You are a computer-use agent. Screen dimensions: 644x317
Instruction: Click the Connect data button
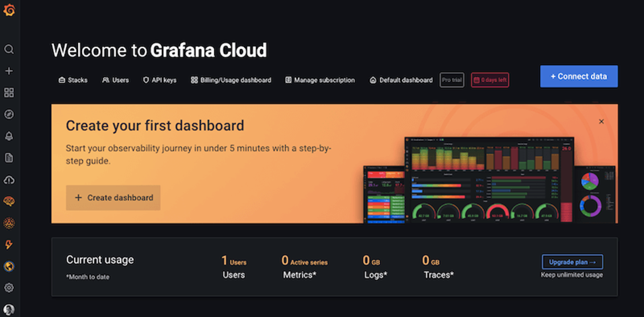[578, 77]
